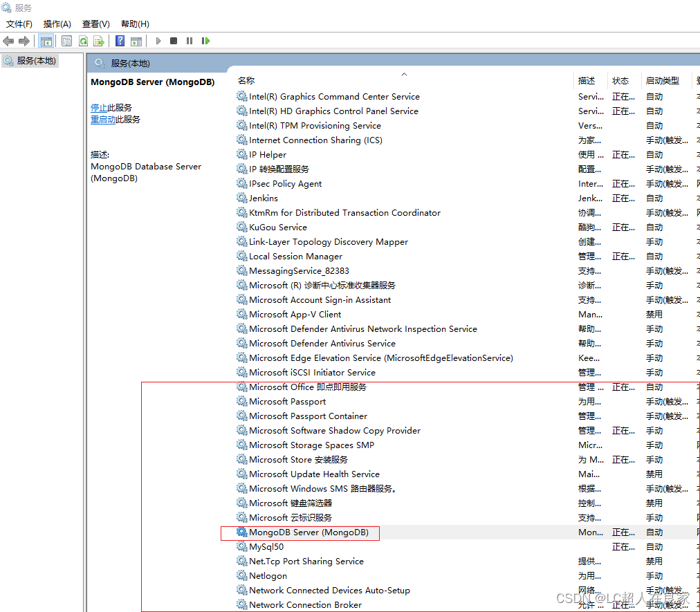Click the Pause Service button

pyautogui.click(x=190, y=41)
